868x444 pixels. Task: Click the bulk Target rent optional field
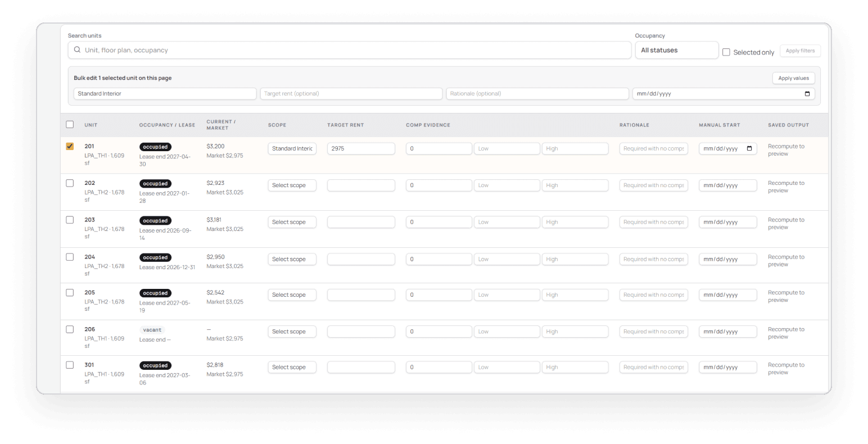tap(351, 94)
